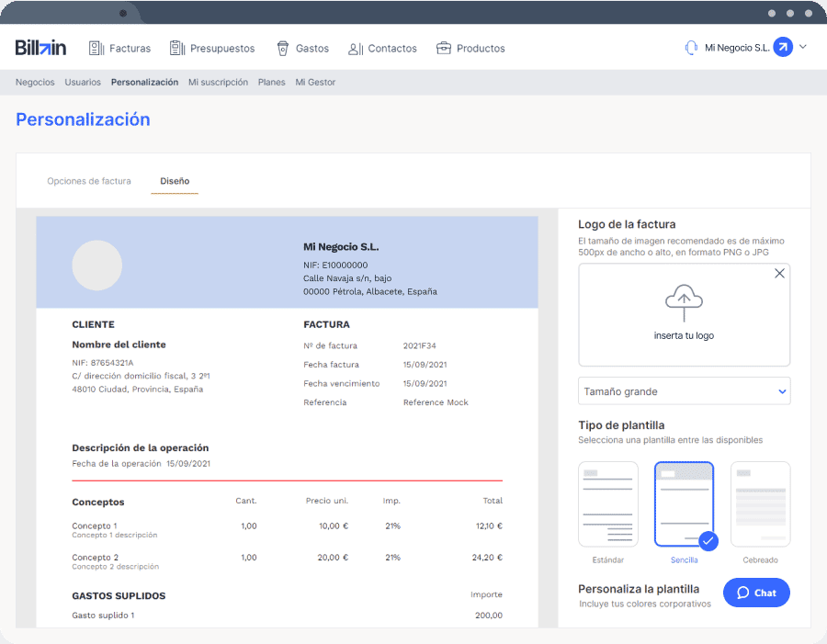Click the Concepto 1 row name
The width and height of the screenshot is (827, 644).
point(95,525)
